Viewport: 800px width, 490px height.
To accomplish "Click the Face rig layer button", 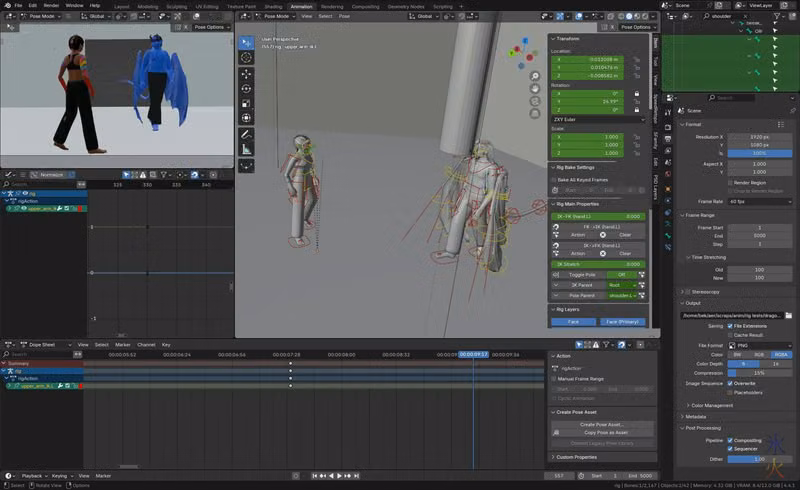I will tap(573, 322).
